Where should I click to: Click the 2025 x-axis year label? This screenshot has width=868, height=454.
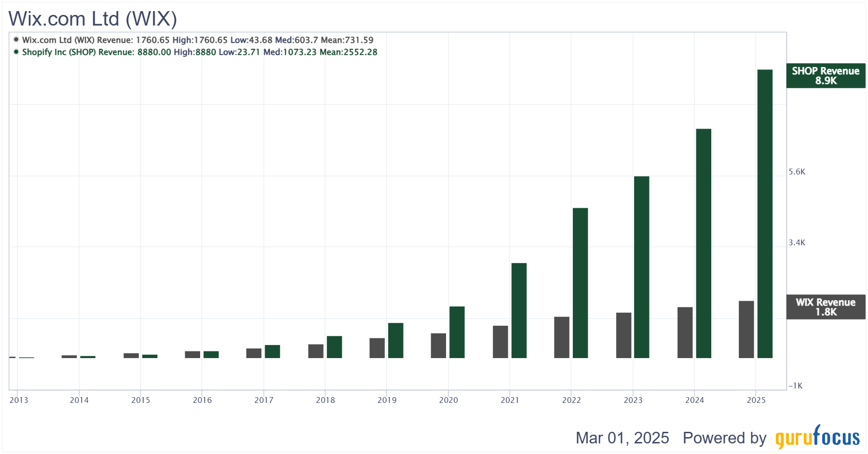(756, 400)
